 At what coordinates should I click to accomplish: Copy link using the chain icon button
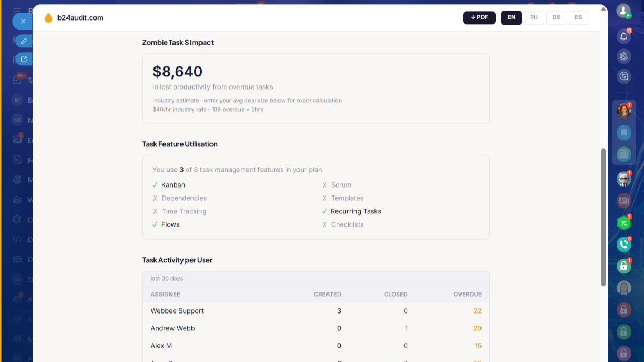24,41
